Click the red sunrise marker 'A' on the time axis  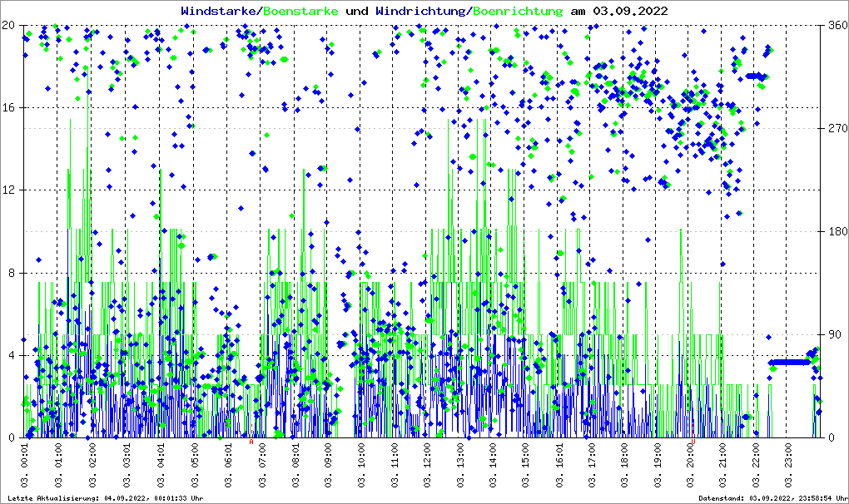click(251, 442)
